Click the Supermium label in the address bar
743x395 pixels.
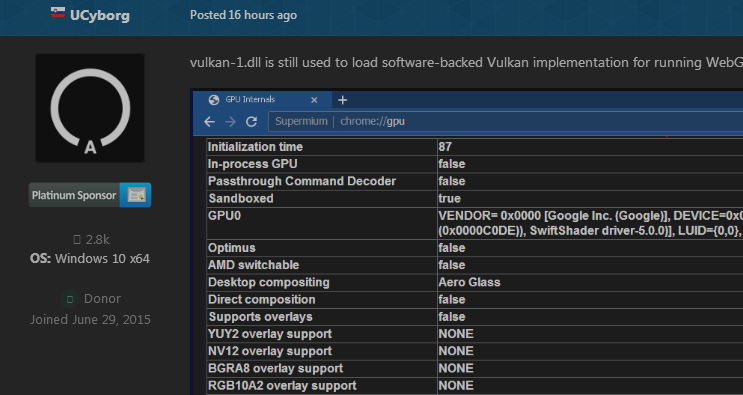click(x=301, y=121)
